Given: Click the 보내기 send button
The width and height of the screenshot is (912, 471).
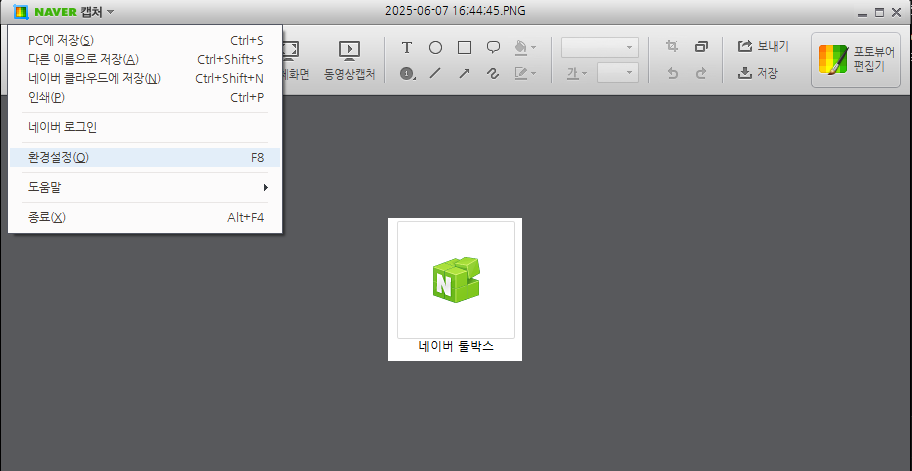Looking at the screenshot, I should point(763,47).
